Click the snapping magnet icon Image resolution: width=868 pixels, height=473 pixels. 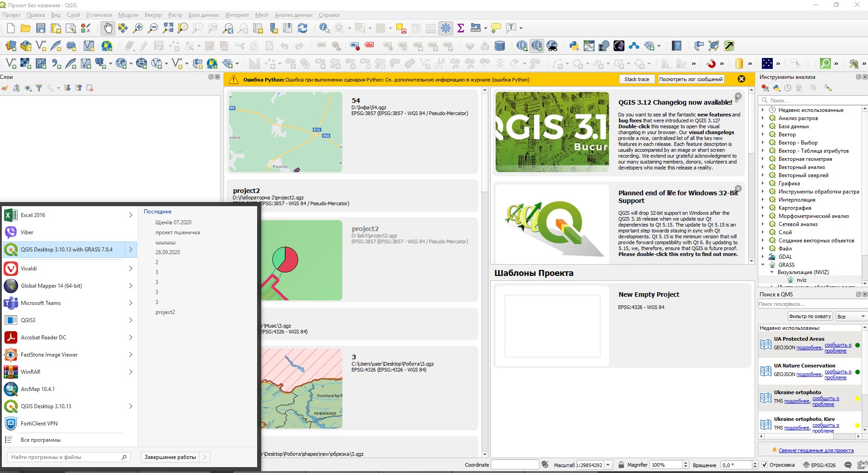(711, 63)
